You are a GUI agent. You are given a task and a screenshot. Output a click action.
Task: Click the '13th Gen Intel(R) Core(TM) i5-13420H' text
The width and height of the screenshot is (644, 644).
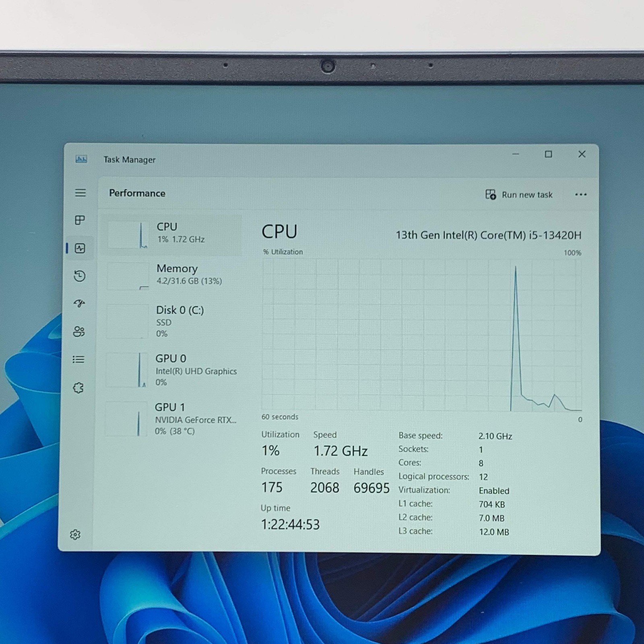[489, 235]
